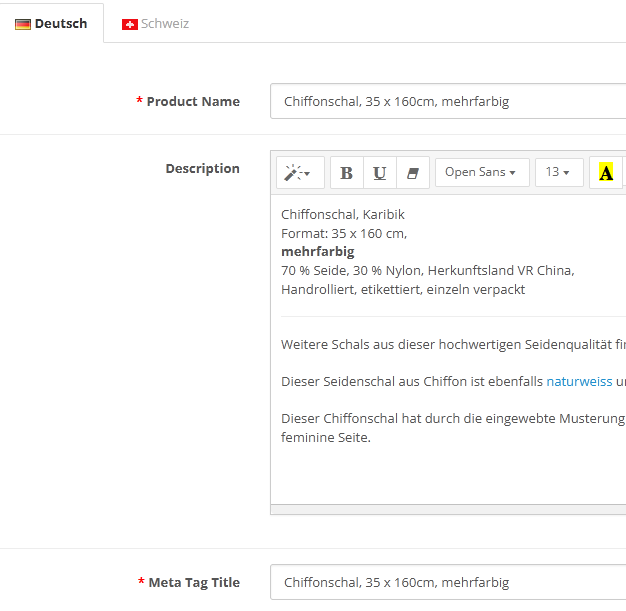The height and width of the screenshot is (611, 626).
Task: Expand the Open Sans font dropdown
Action: [x=481, y=173]
